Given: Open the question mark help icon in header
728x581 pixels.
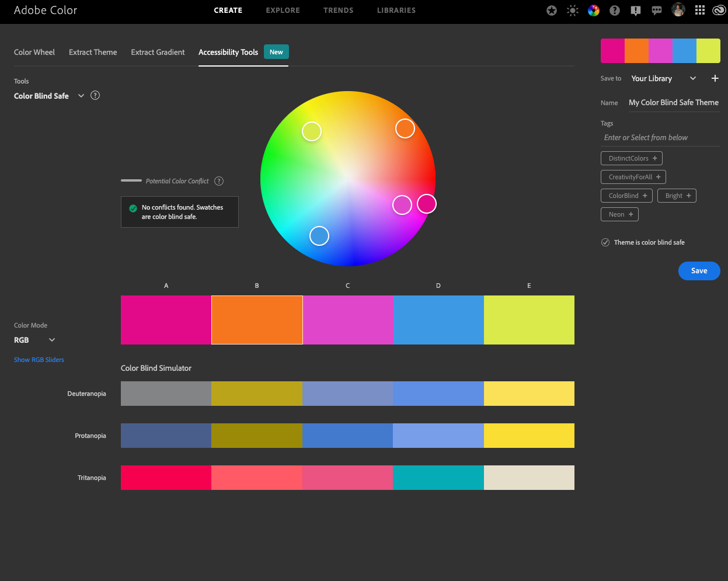Looking at the screenshot, I should [615, 11].
